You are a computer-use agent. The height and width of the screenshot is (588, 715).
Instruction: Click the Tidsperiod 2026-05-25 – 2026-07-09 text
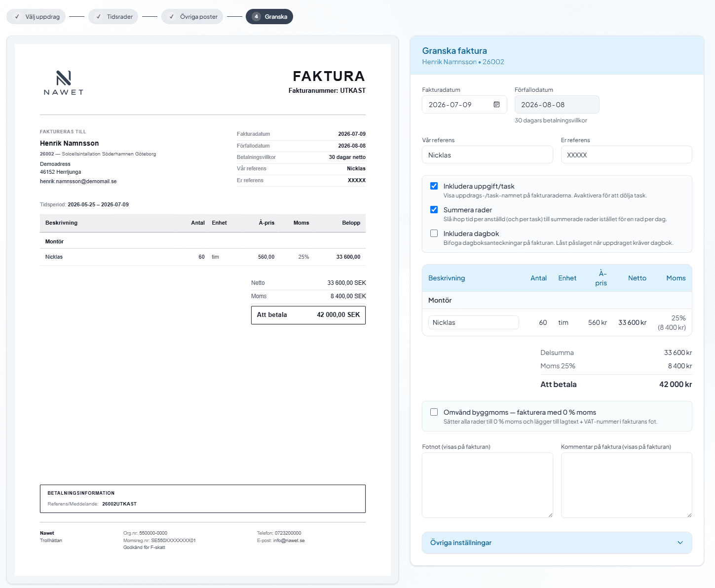click(84, 204)
